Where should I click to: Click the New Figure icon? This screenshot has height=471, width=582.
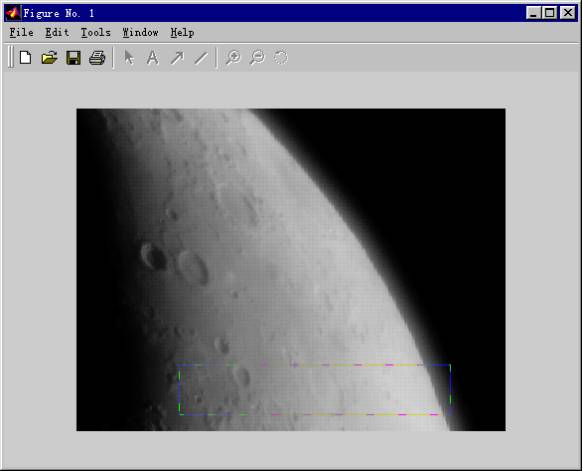point(25,58)
